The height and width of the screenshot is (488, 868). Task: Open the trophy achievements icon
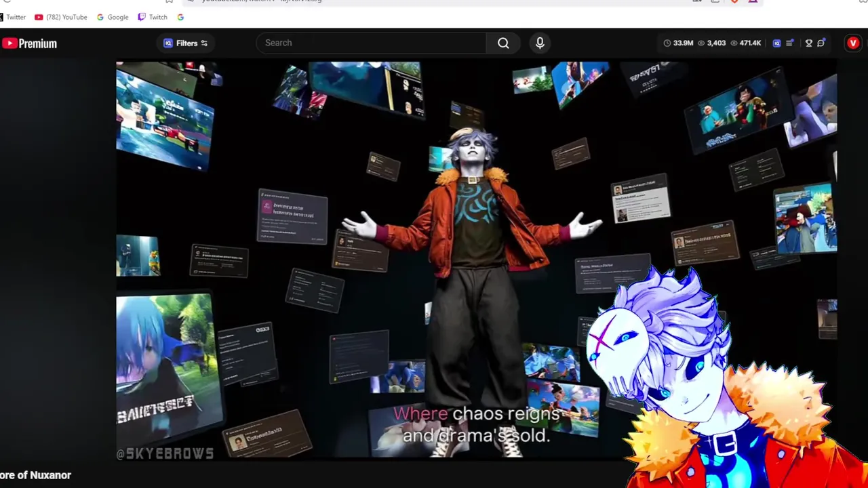[809, 43]
